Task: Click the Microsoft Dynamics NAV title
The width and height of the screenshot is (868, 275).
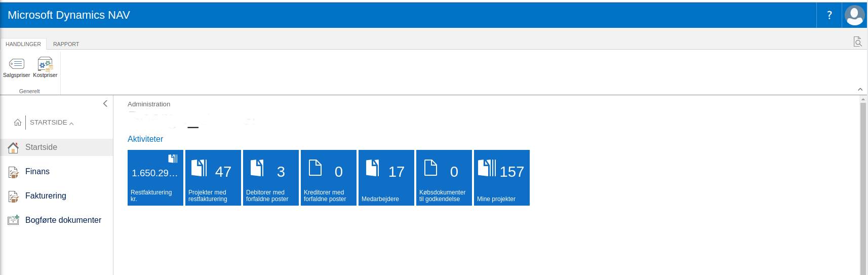Action: tap(69, 15)
